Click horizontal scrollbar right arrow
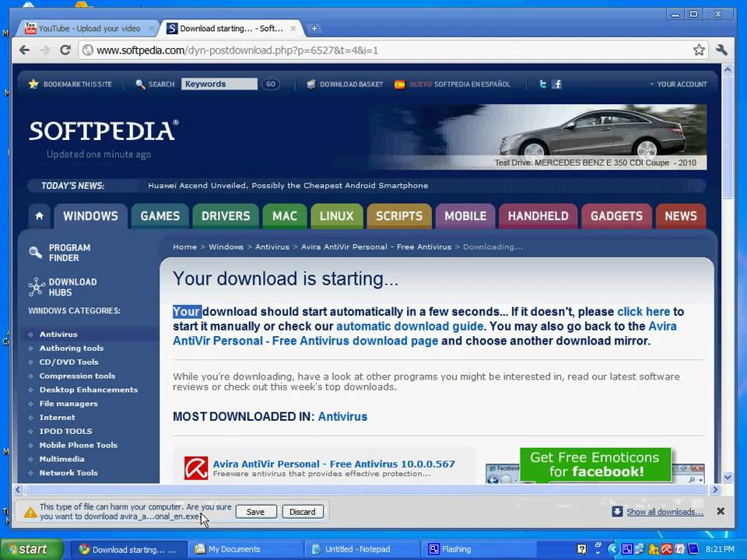The image size is (747, 560). 715,489
